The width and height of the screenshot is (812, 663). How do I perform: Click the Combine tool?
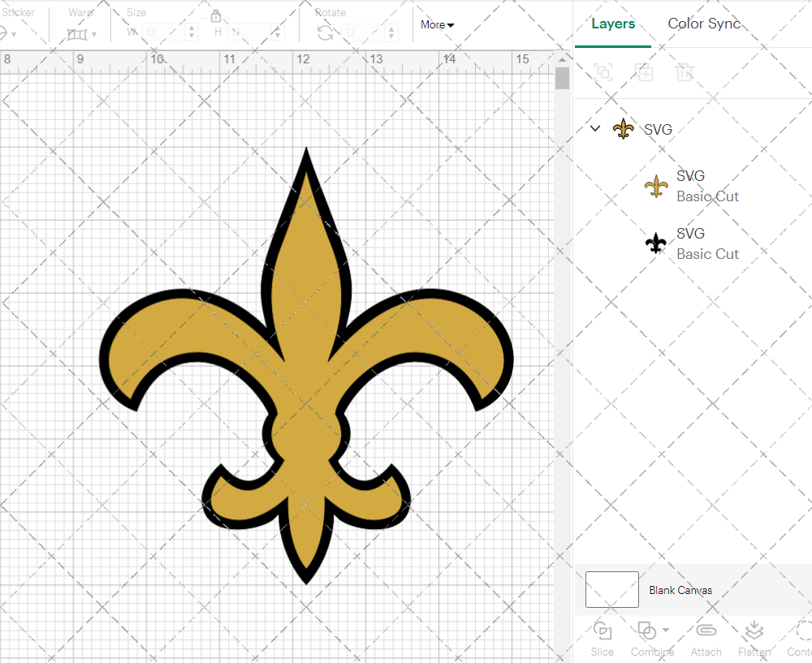[652, 639]
